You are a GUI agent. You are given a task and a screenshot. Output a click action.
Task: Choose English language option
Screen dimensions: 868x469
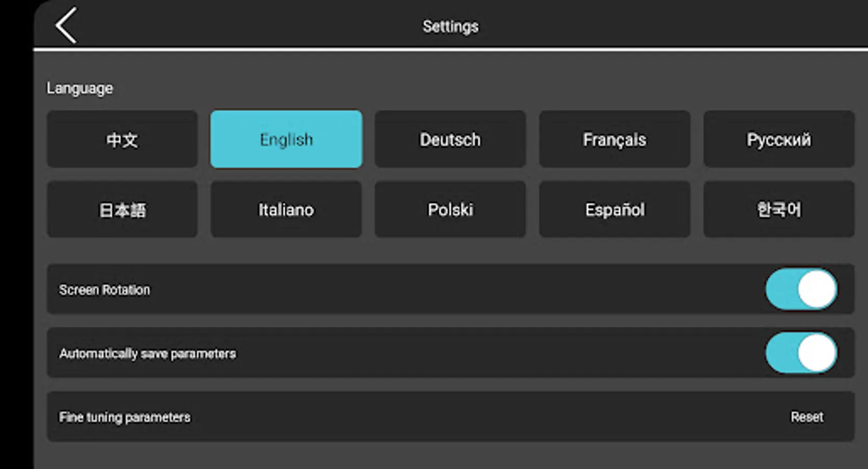[286, 139]
